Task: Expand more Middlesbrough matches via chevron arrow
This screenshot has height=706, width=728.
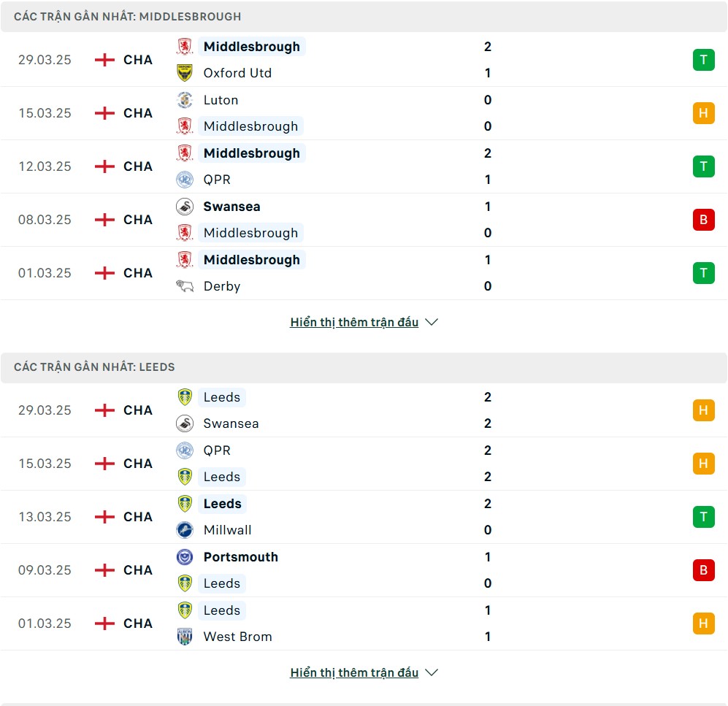Action: tap(432, 322)
